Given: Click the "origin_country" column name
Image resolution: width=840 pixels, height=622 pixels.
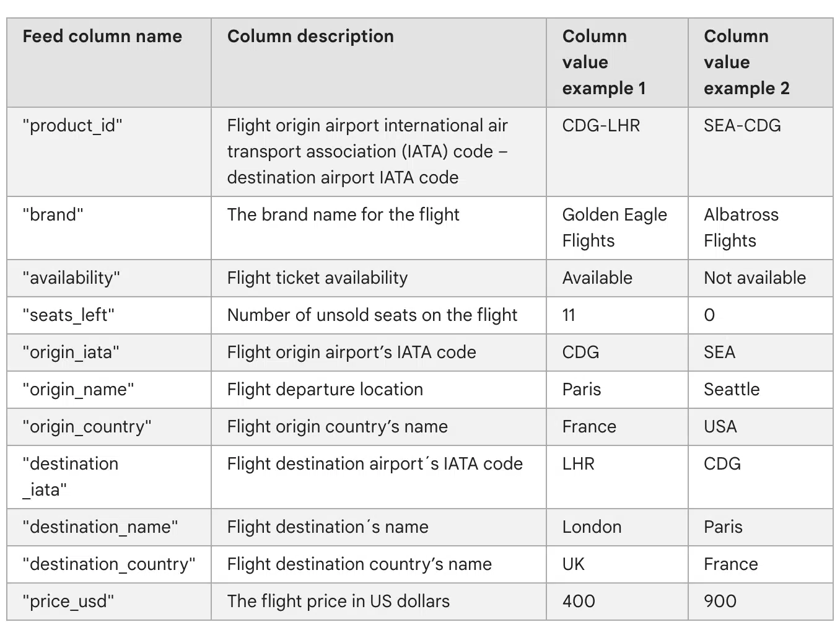Looking at the screenshot, I should tap(87, 427).
